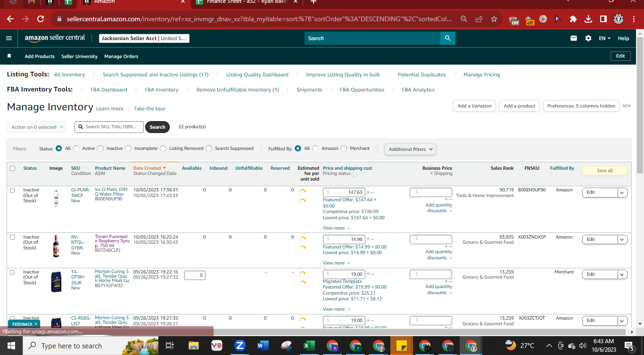Open browser downloads icon
The image size is (644, 355).
pyautogui.click(x=588, y=19)
